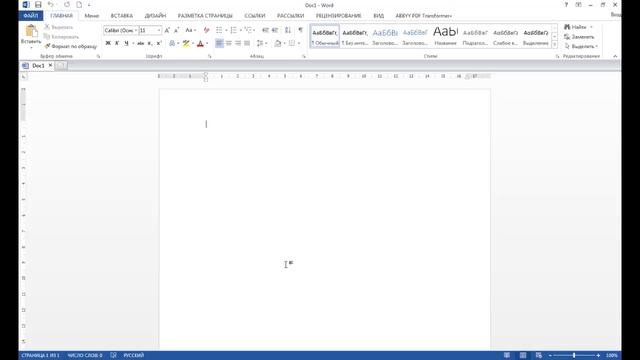Screen dimensions: 640x360
Task: Toggle justify alignment
Action: (247, 43)
